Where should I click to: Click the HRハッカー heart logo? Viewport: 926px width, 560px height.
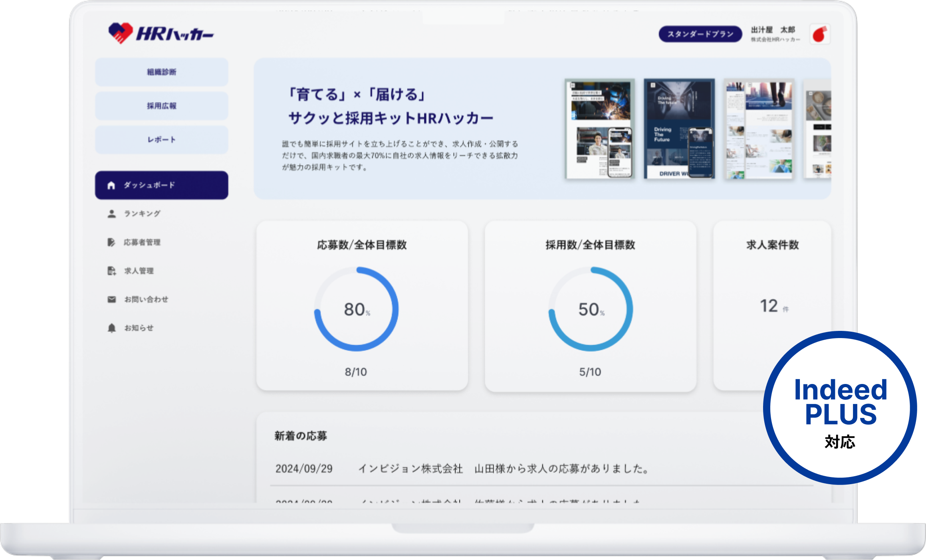pyautogui.click(x=120, y=33)
